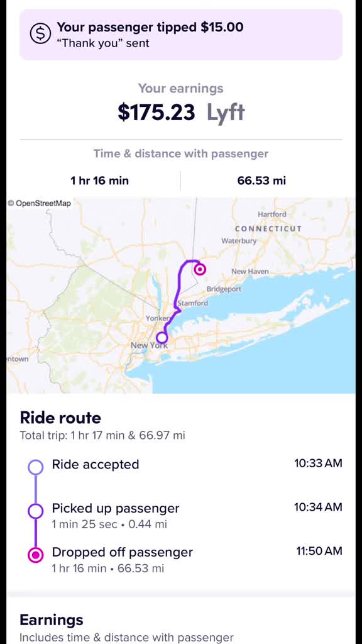362x644 pixels.
Task: Tap the Lyft logo beside earnings
Action: pyautogui.click(x=226, y=113)
